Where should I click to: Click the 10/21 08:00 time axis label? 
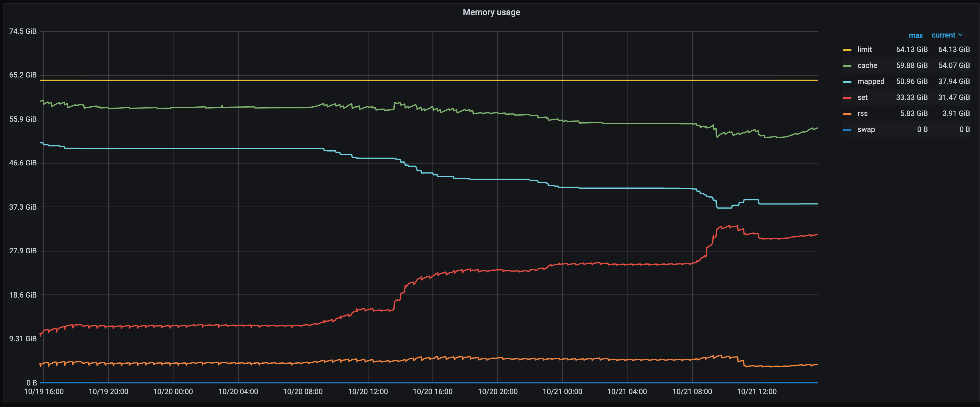(693, 391)
